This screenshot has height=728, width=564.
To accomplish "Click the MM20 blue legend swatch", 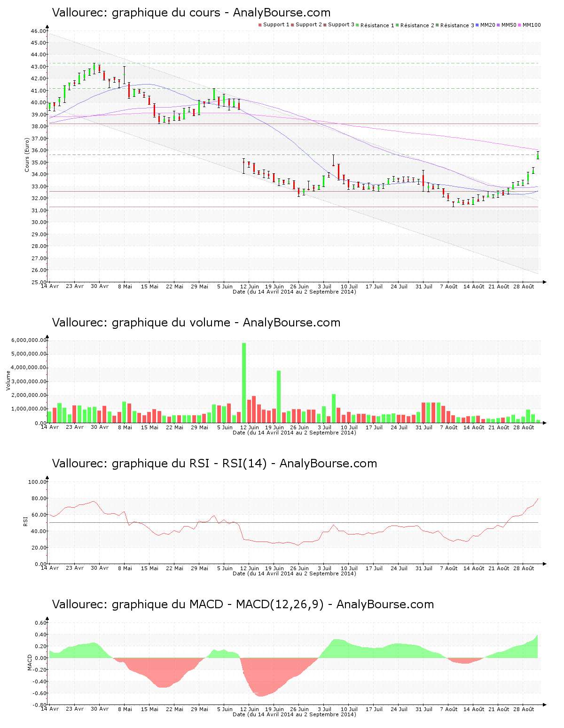I will (x=477, y=25).
